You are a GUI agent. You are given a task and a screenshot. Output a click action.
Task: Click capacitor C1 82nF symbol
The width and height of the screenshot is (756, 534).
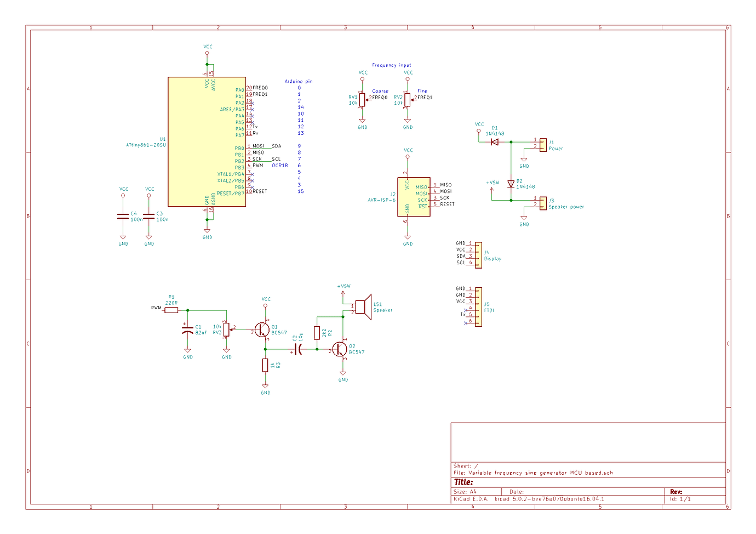pyautogui.click(x=188, y=329)
